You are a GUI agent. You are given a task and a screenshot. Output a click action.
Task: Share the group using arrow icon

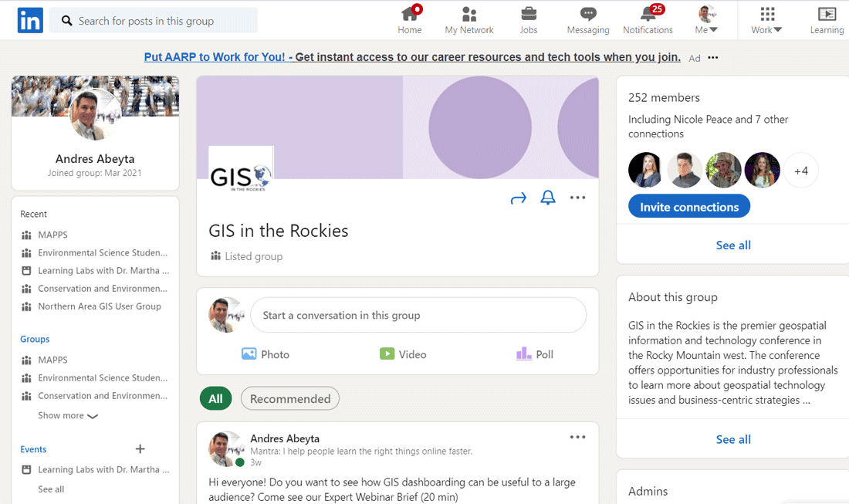click(518, 198)
